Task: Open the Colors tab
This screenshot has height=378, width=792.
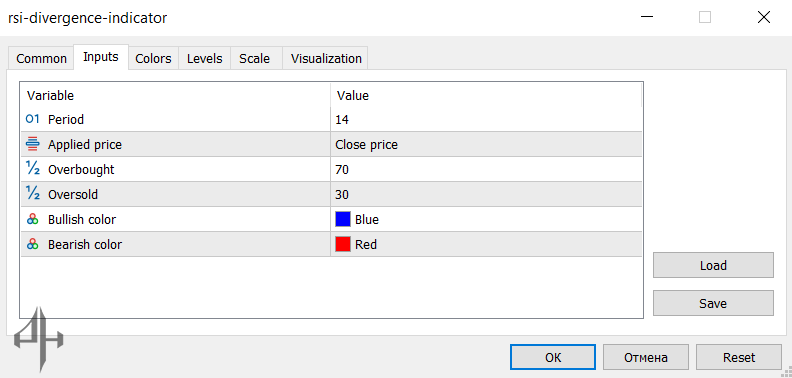Action: tap(153, 59)
